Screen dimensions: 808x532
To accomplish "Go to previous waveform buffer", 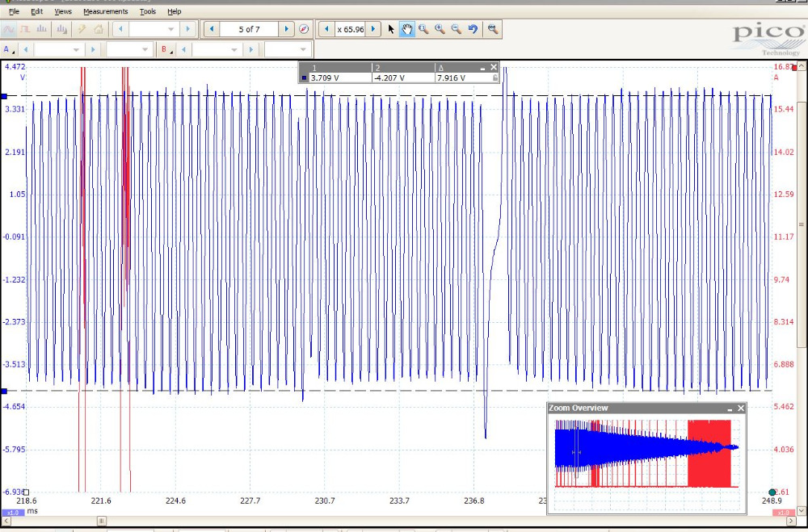I will click(211, 29).
